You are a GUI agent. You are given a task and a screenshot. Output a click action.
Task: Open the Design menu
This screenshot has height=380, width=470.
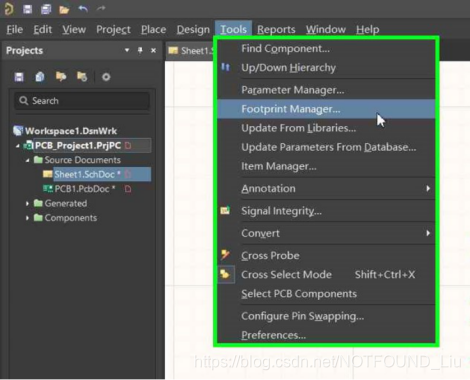click(x=193, y=30)
